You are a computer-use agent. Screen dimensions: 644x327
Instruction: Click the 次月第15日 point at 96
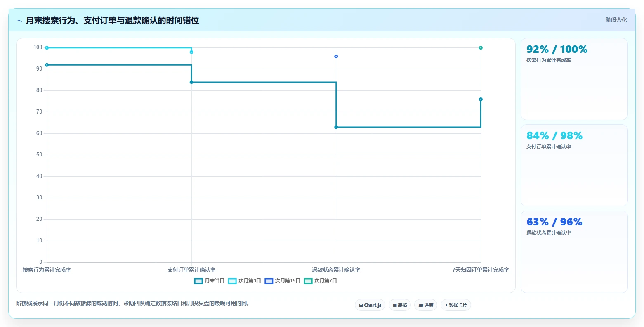pos(336,56)
